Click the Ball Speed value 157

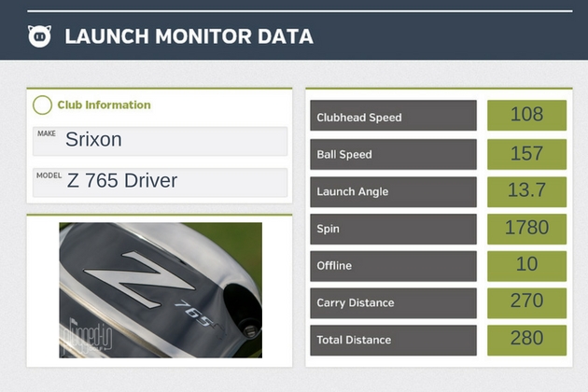[527, 154]
